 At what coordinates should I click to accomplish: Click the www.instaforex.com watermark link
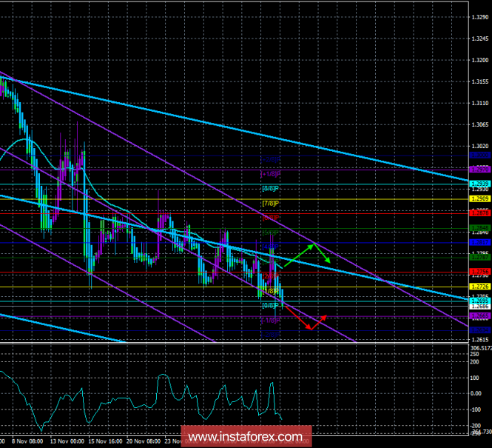pos(246,437)
